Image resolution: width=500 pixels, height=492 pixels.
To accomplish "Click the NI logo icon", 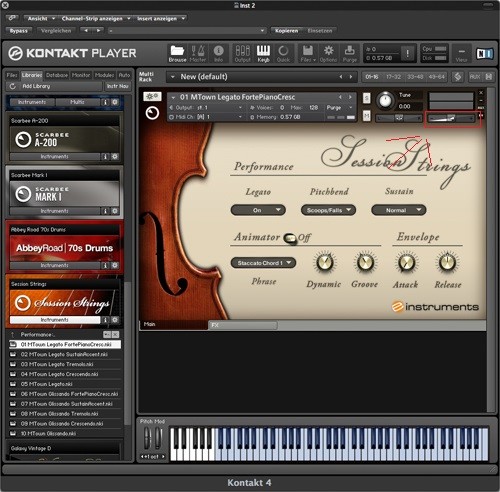I will [484, 53].
